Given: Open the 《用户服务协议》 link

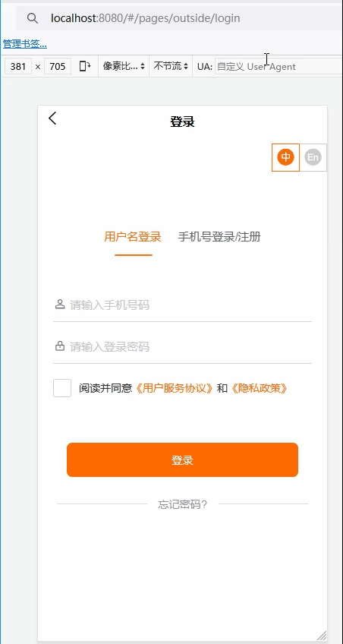Looking at the screenshot, I should point(175,388).
